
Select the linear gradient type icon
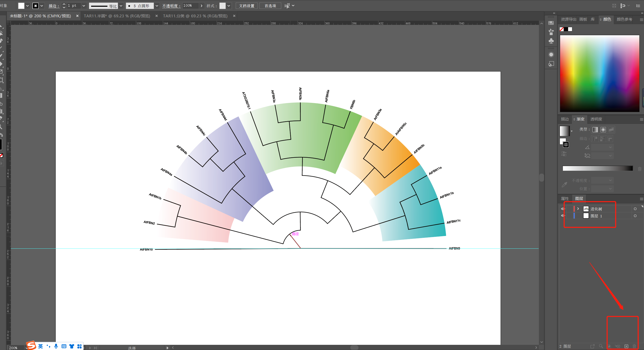[x=595, y=130]
